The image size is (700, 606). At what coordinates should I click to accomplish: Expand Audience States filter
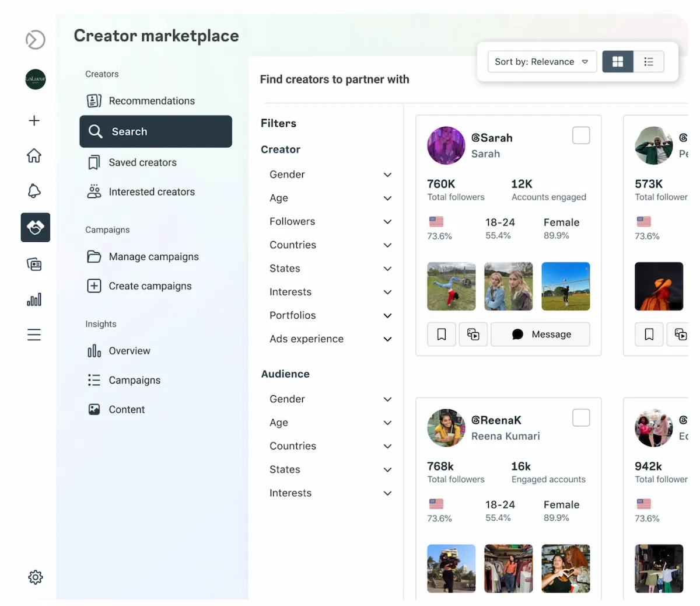click(330, 469)
